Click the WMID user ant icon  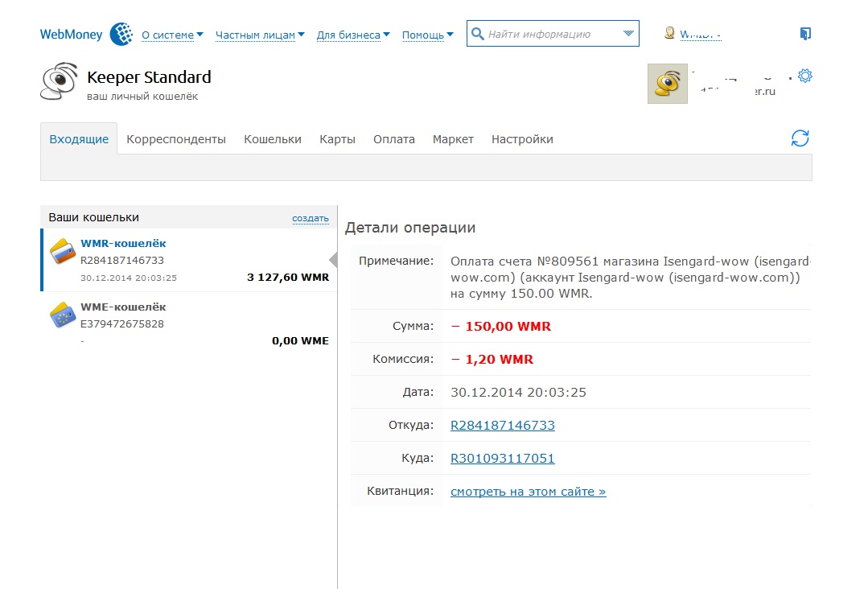669,33
